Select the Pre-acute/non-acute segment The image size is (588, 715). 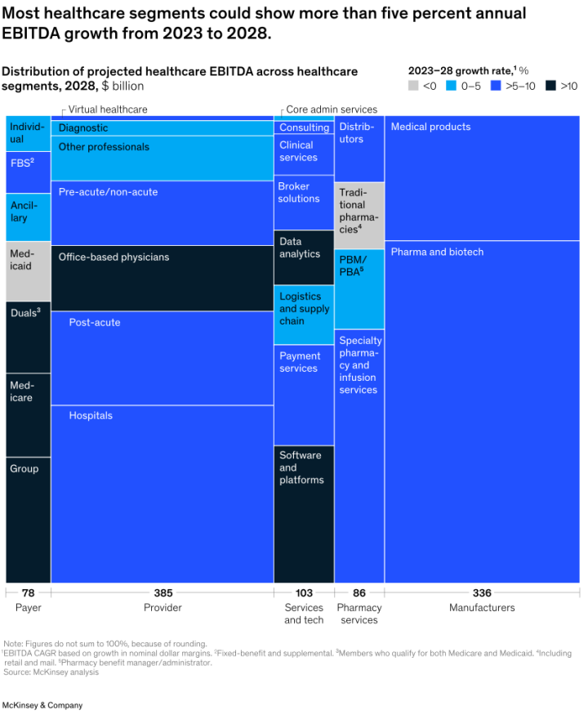pyautogui.click(x=162, y=212)
